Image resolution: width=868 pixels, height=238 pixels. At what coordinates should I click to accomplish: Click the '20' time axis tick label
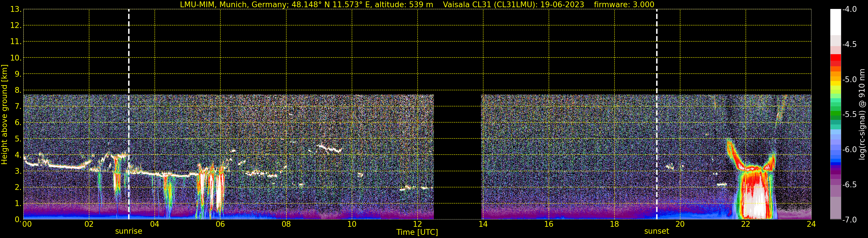pos(680,224)
